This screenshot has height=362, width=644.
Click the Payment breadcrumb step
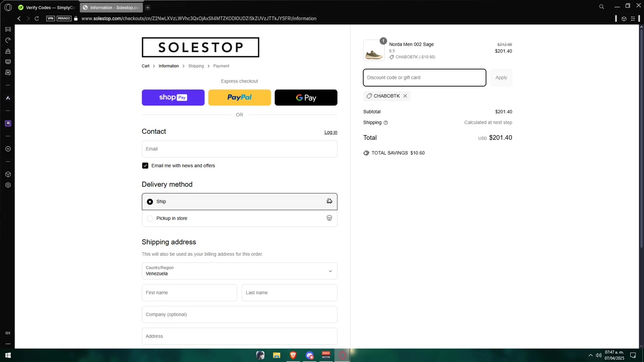(x=221, y=66)
